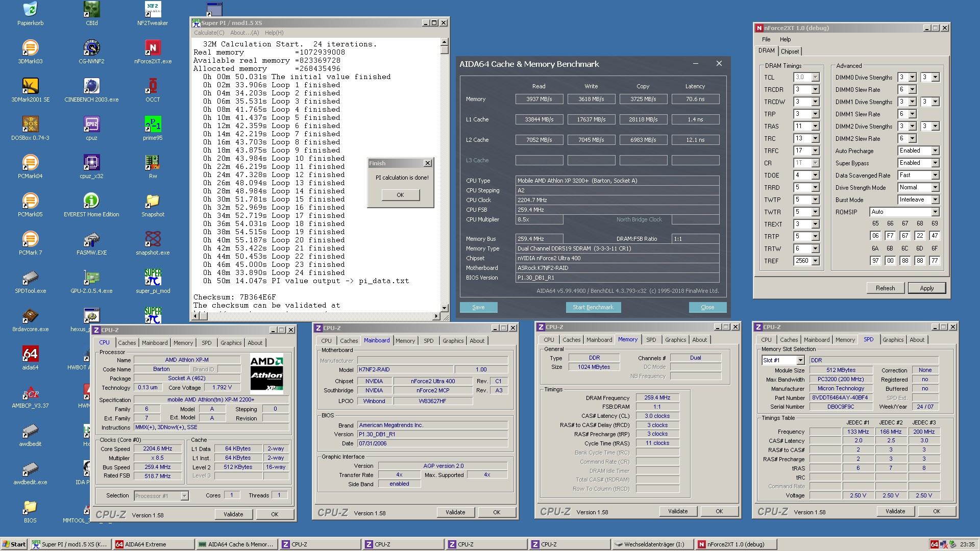This screenshot has height=551, width=980.
Task: Click Apply in nForce2XT
Action: pyautogui.click(x=926, y=288)
